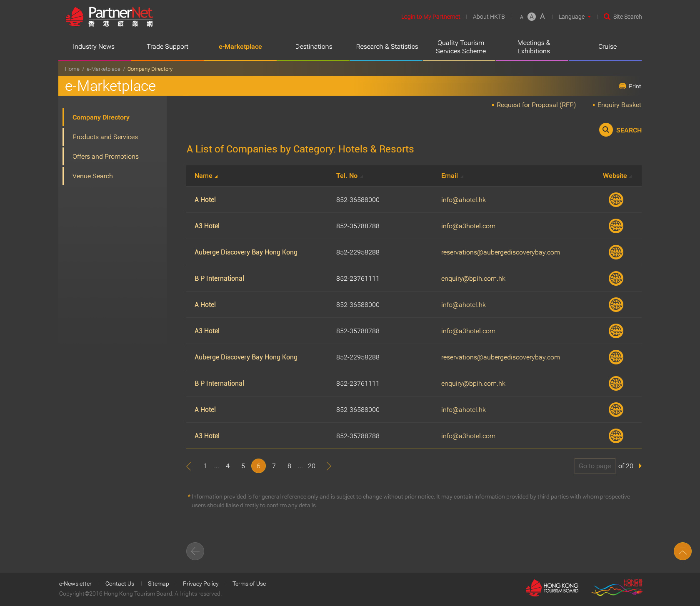
Task: Click the Go to page input field
Action: (595, 466)
